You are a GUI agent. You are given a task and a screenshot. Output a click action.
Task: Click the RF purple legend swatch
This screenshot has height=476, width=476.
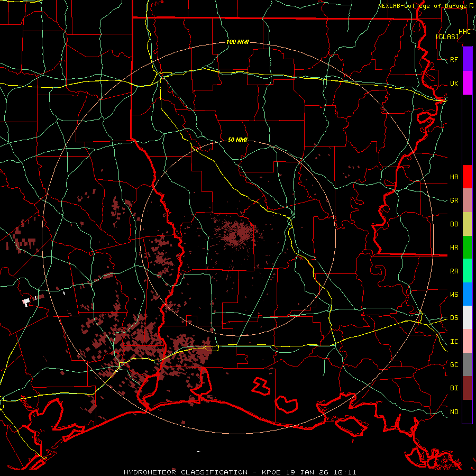[x=467, y=59]
